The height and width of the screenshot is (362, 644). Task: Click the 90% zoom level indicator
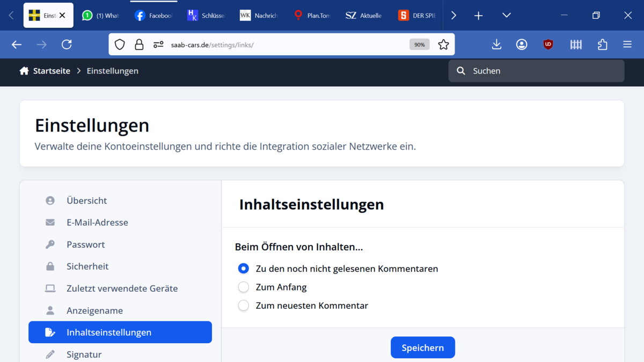point(420,45)
